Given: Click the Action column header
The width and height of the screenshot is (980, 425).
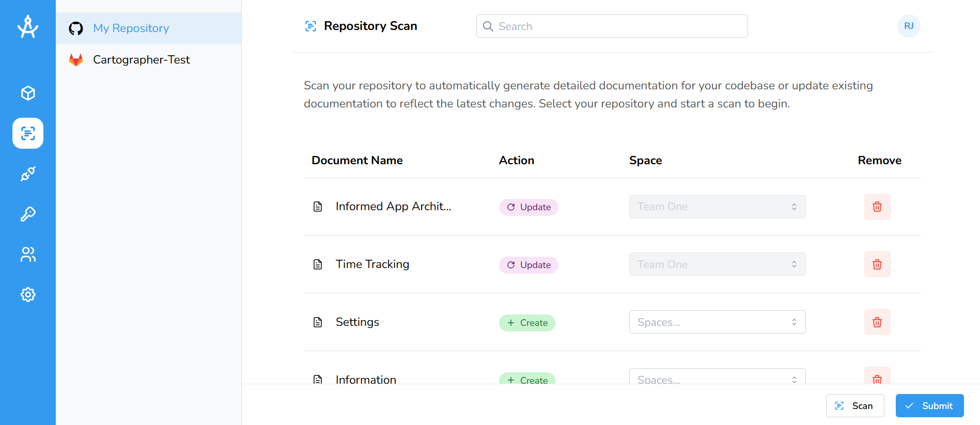Looking at the screenshot, I should 517,161.
